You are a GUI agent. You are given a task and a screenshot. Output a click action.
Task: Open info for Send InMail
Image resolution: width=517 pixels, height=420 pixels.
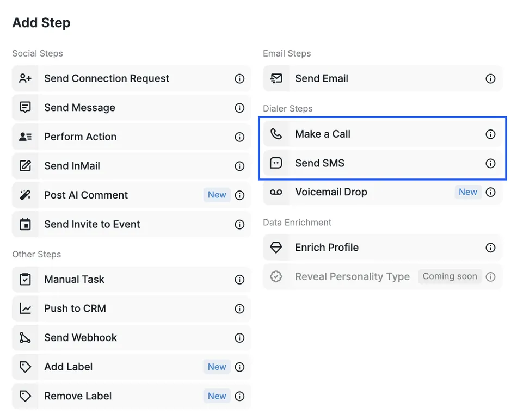pyautogui.click(x=239, y=166)
